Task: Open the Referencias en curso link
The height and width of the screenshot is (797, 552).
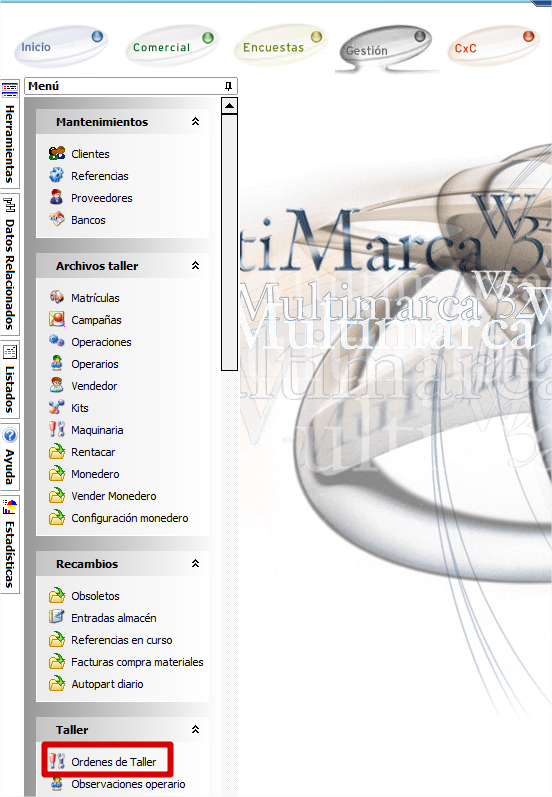Action: (x=121, y=640)
